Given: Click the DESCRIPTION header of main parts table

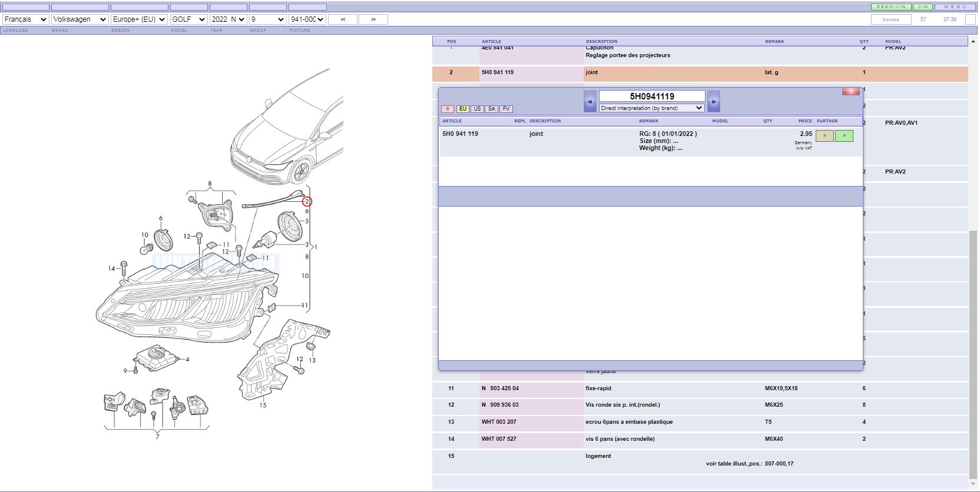Looking at the screenshot, I should 601,42.
